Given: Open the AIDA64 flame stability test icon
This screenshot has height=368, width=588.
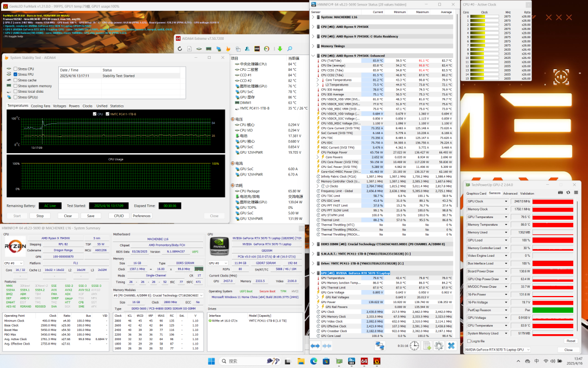Looking at the screenshot, I should coord(228,49).
